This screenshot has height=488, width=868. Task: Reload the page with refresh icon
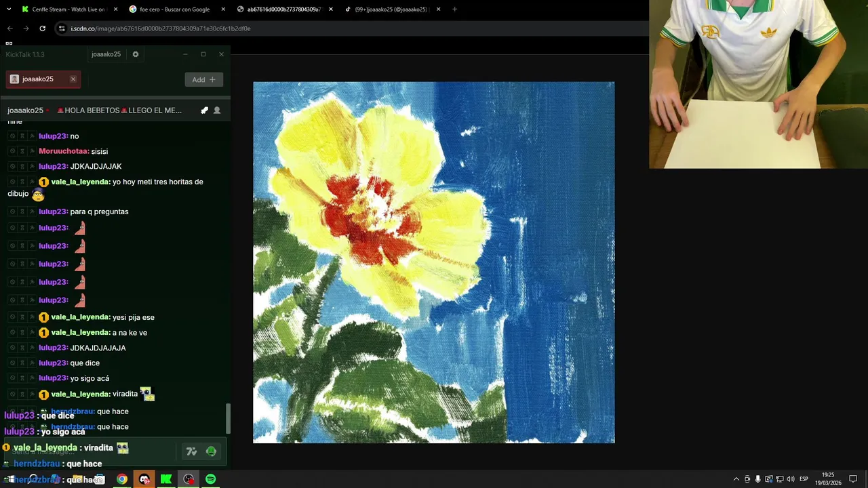(x=42, y=28)
